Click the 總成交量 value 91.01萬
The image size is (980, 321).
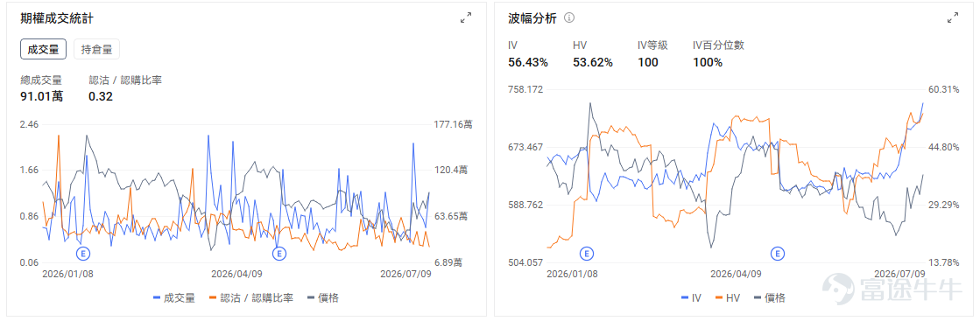(x=41, y=96)
